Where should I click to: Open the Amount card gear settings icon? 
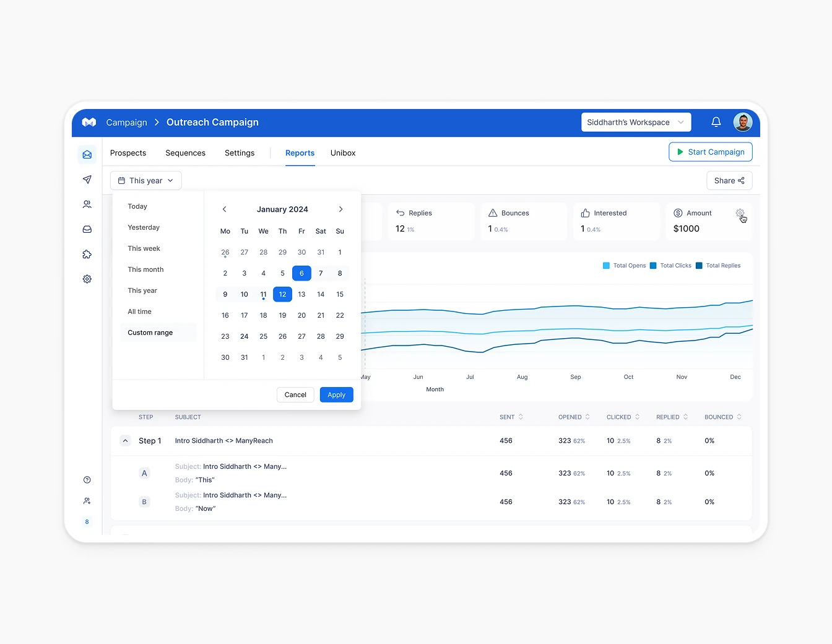click(x=740, y=214)
